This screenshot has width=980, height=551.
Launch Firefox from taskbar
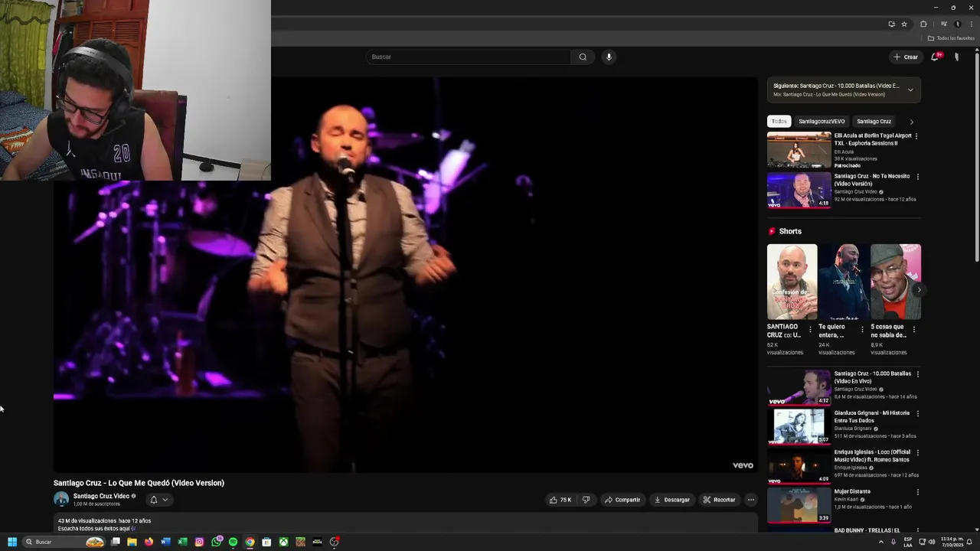point(149,542)
